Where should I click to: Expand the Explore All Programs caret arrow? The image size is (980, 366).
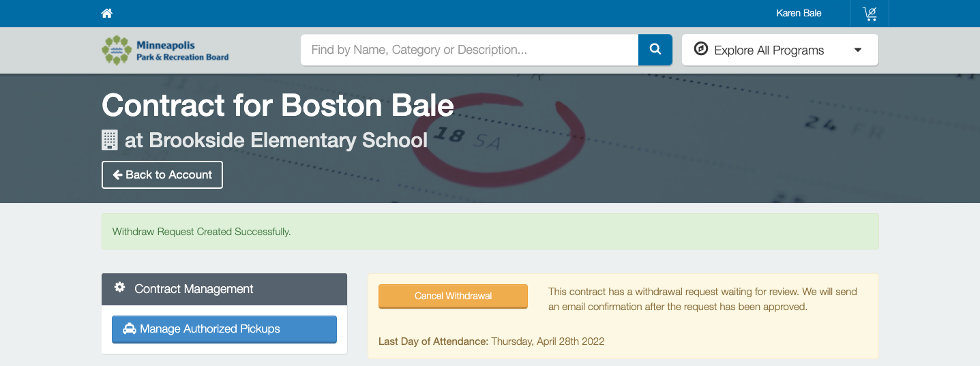click(x=858, y=50)
